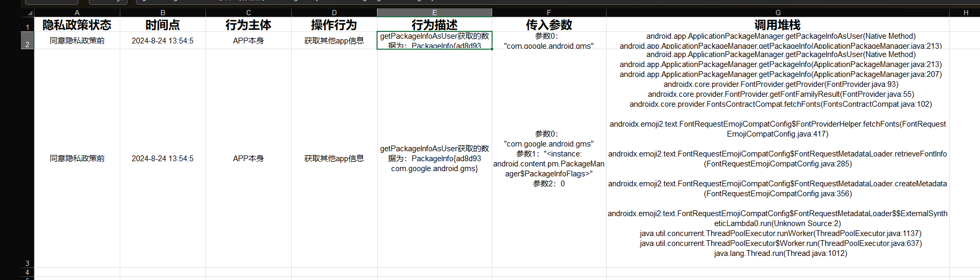Select the timestamp cell in row 2
Viewport: 980px width, 280px height.
163,41
